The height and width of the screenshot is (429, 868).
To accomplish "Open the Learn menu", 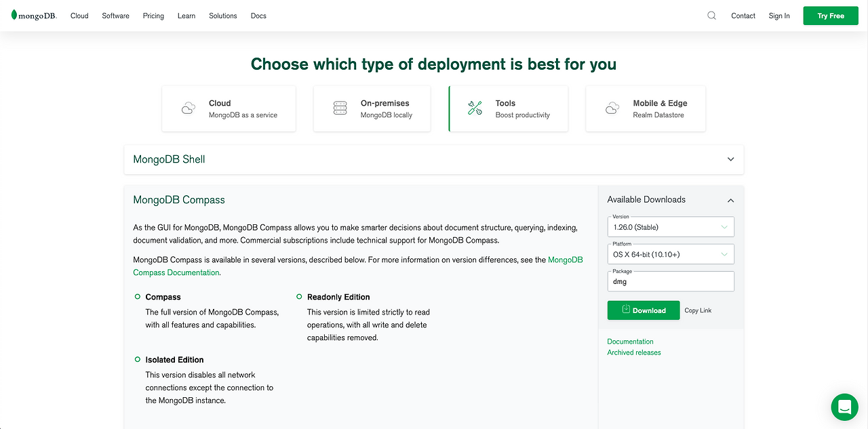I will [x=186, y=16].
